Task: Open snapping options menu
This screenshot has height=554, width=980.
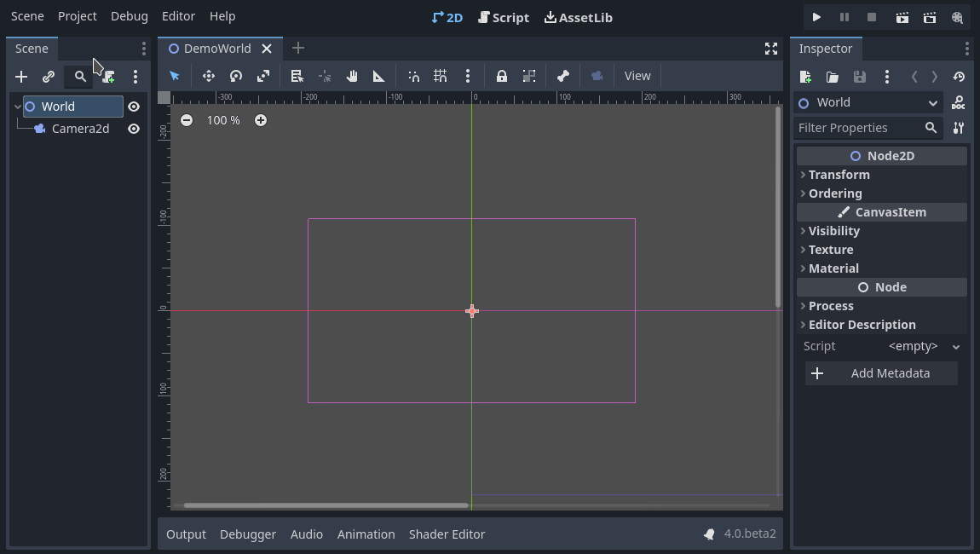Action: [468, 76]
